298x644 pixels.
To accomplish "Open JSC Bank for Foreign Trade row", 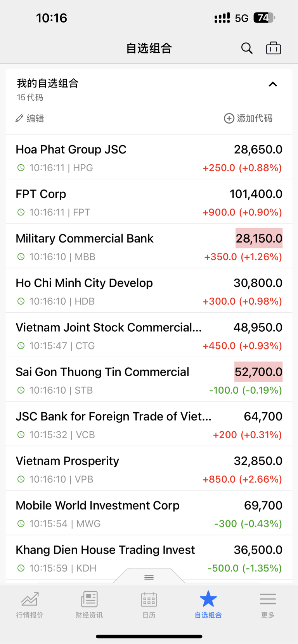I will point(149,424).
